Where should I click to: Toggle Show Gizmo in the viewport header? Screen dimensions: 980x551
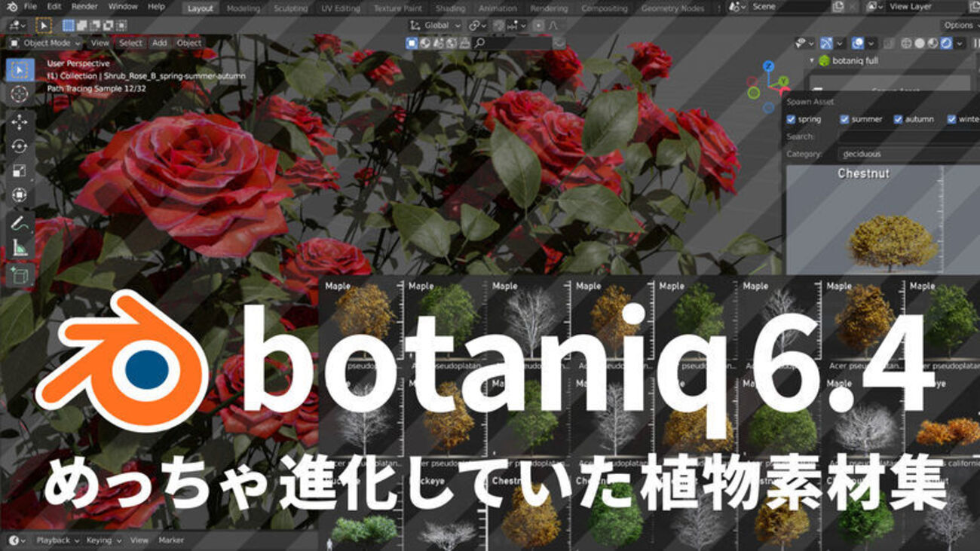click(827, 43)
